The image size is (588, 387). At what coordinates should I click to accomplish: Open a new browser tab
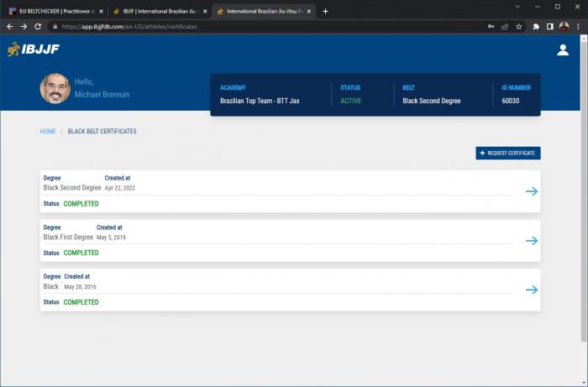tap(325, 11)
